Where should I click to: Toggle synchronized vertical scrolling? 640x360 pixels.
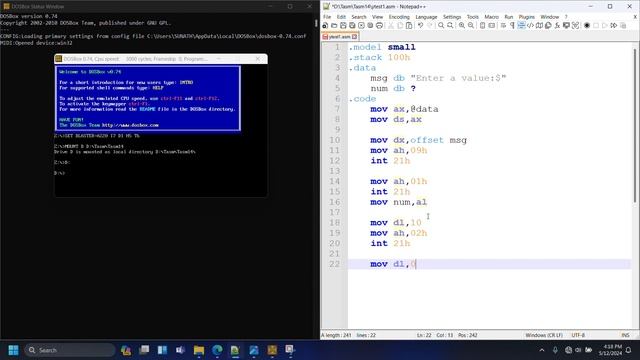(482, 25)
